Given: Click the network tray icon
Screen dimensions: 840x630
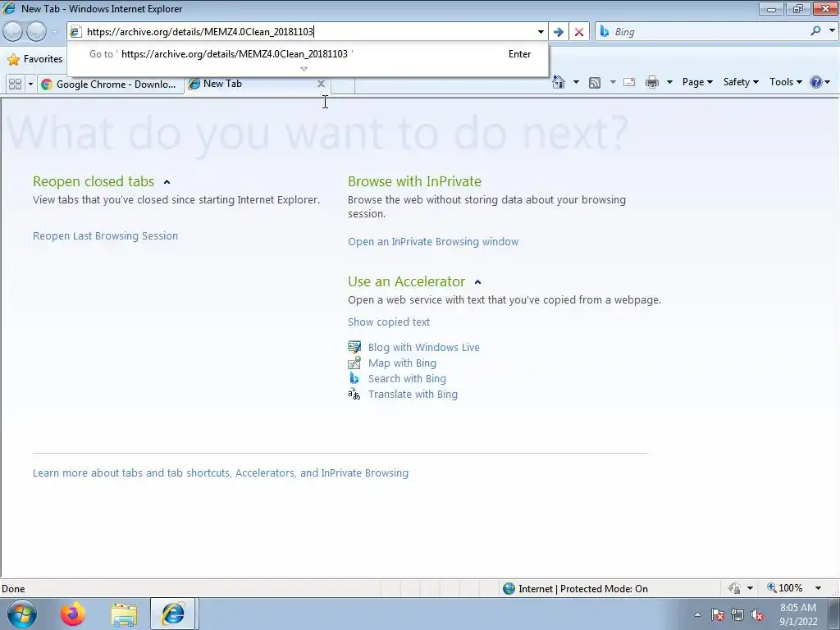Looking at the screenshot, I should [x=737, y=614].
